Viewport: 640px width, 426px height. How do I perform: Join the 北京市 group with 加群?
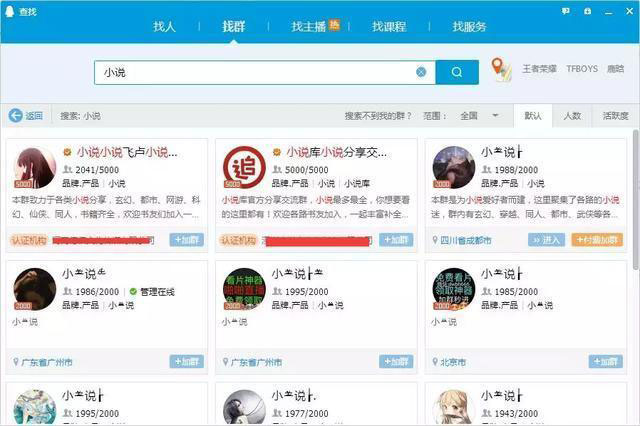point(606,362)
